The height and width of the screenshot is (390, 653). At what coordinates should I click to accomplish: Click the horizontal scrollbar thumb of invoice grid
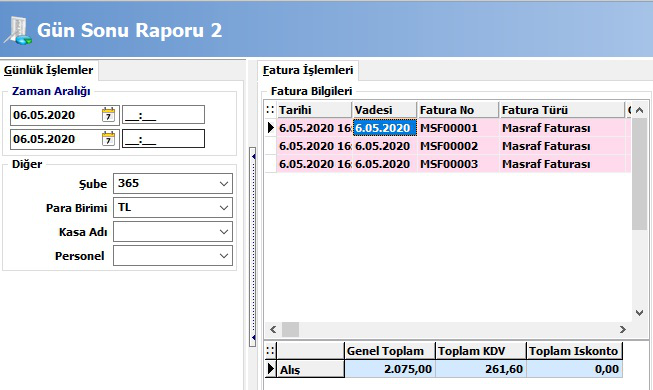[290, 329]
